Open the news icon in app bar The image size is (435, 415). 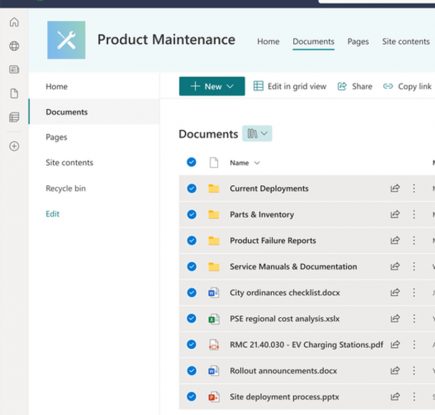14,69
